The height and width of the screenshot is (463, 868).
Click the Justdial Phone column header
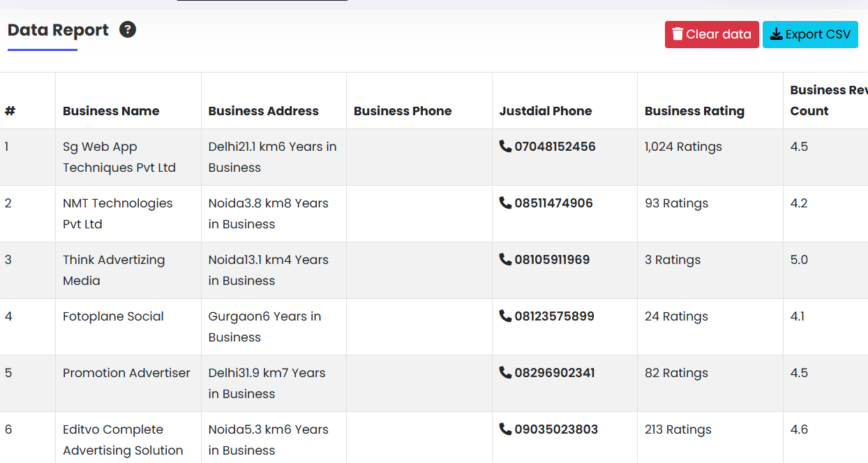point(545,111)
